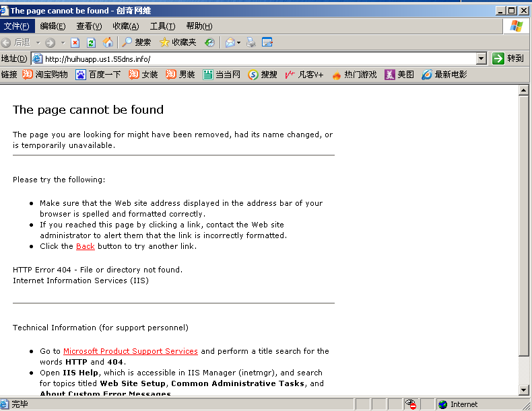Click the Refresh page icon
This screenshot has width=532, height=411.
point(91,42)
